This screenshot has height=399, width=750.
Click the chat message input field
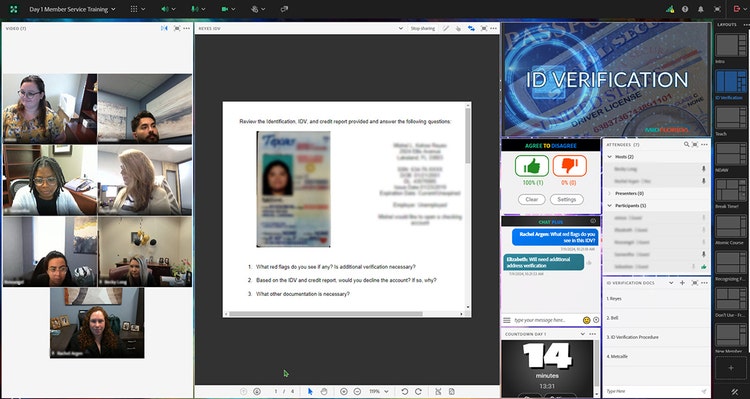point(546,320)
